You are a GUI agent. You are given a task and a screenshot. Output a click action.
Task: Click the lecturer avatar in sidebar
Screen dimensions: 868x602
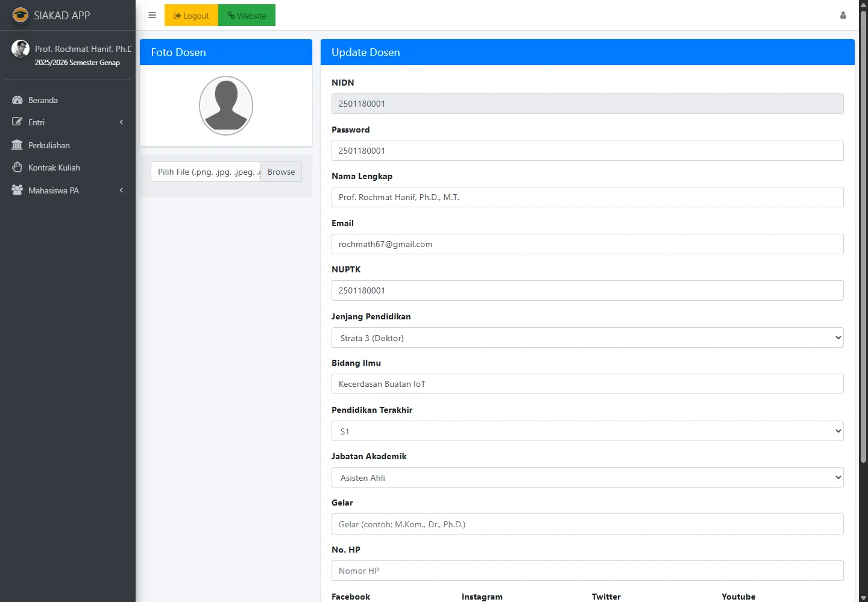tap(20, 49)
